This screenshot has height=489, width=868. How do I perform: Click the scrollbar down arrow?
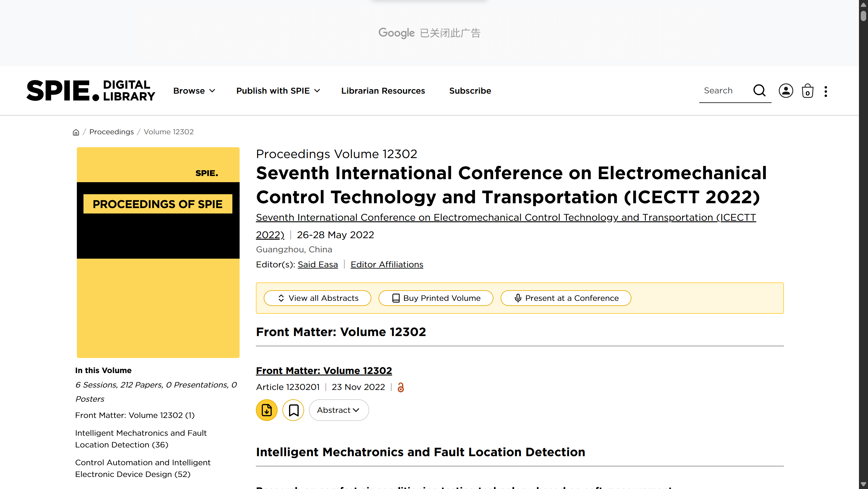coord(863,484)
